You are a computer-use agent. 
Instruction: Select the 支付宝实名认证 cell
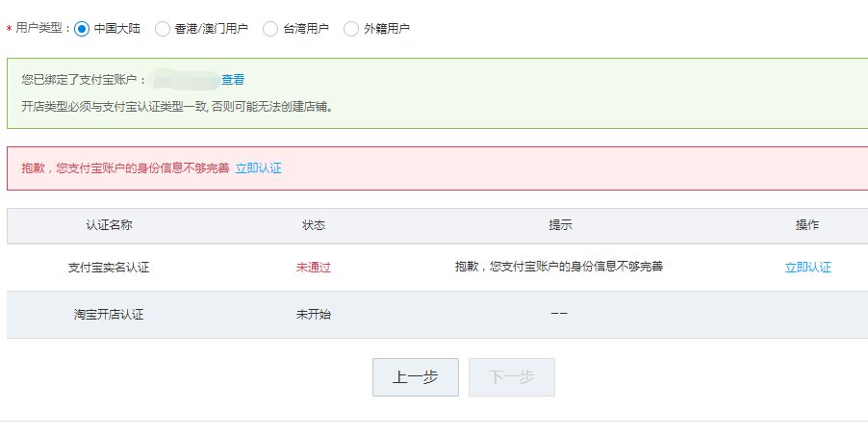109,268
